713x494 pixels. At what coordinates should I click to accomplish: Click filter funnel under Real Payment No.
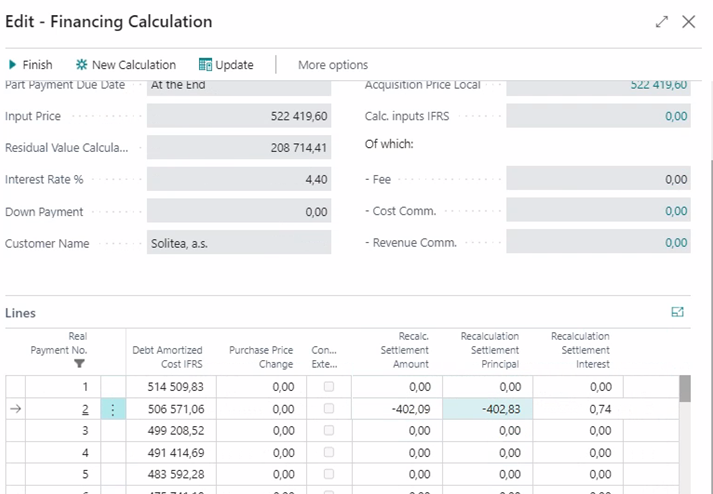[x=79, y=364]
